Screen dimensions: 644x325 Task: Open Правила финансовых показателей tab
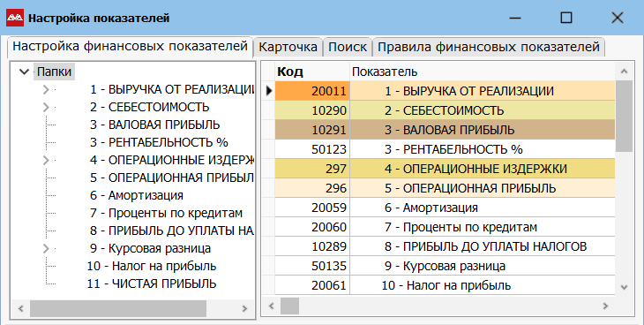click(x=489, y=47)
